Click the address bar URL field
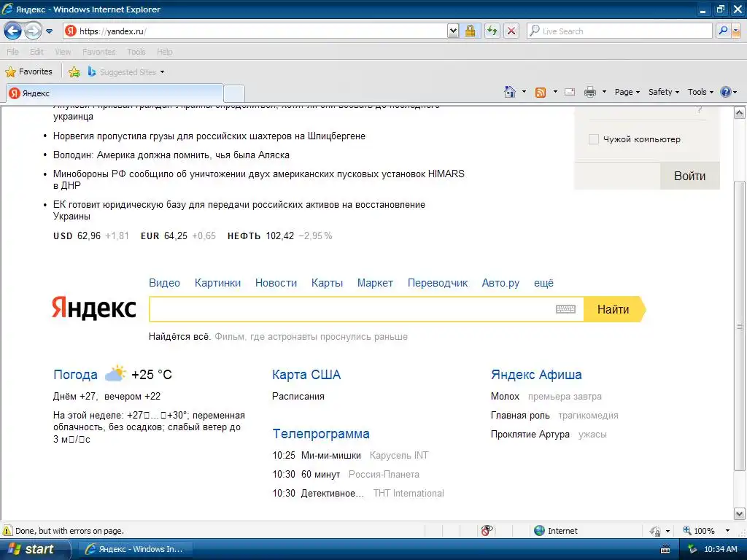Screen dimensions: 747x560 point(255,31)
